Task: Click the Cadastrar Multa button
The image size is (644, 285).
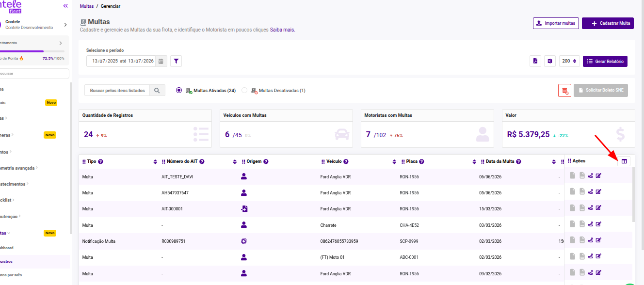Action: click(x=608, y=23)
